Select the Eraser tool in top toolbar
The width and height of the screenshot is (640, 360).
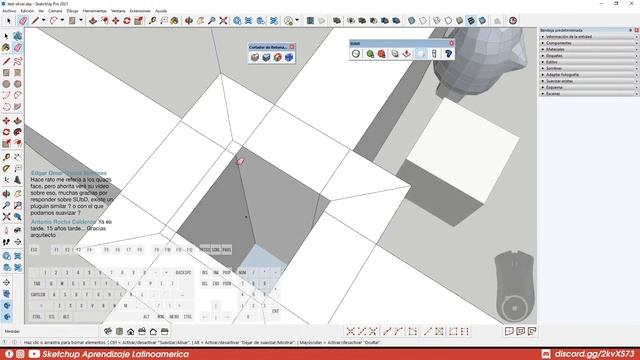coord(23,20)
